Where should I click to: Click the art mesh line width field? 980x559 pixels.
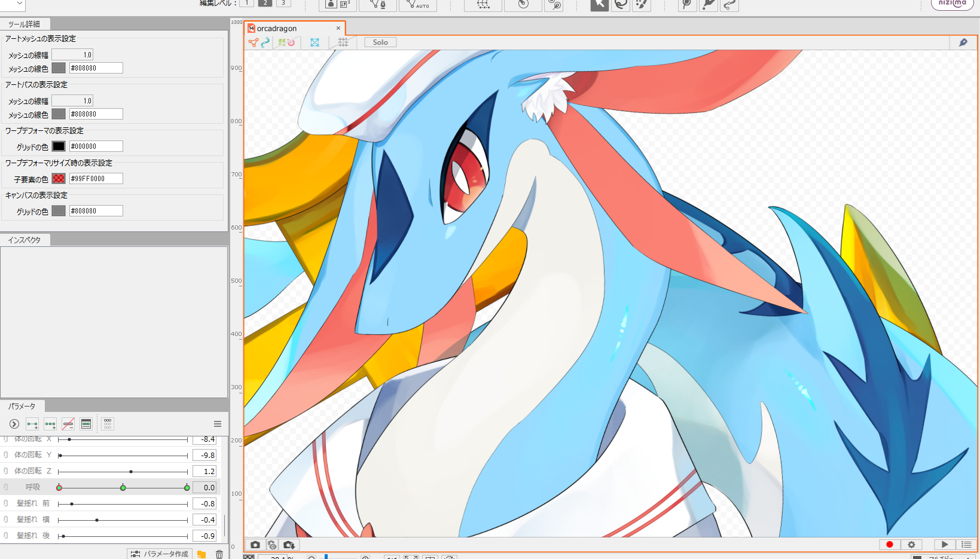point(72,54)
